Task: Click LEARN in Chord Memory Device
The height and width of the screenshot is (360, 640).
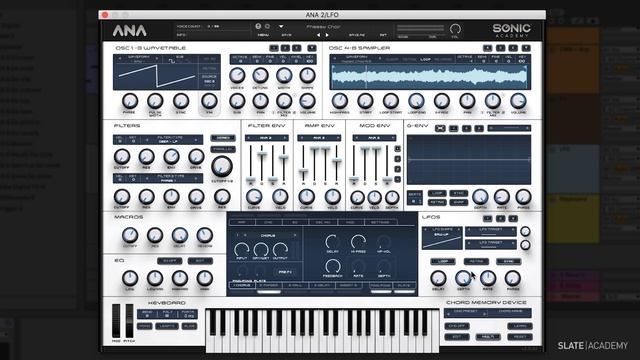Action: tap(520, 326)
